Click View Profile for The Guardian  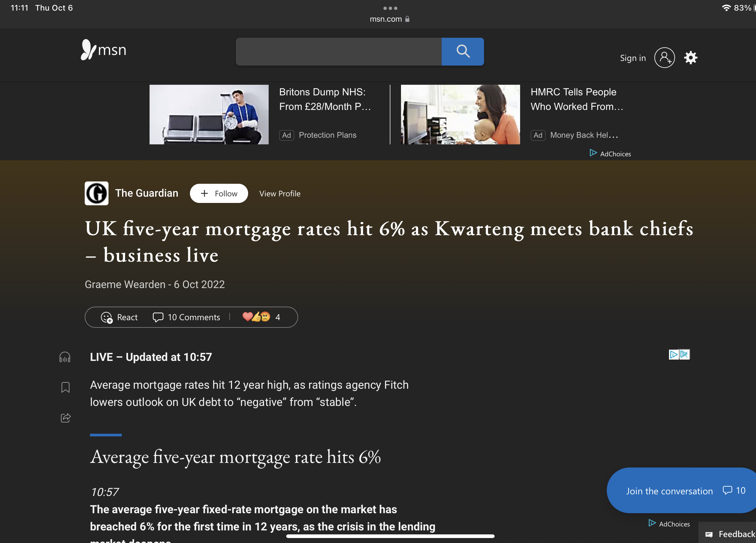click(280, 193)
